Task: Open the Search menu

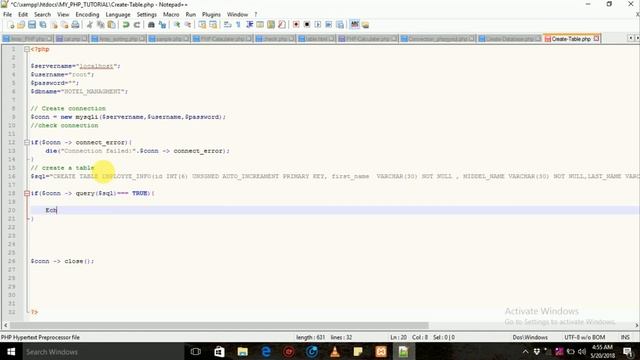Action: (x=42, y=14)
